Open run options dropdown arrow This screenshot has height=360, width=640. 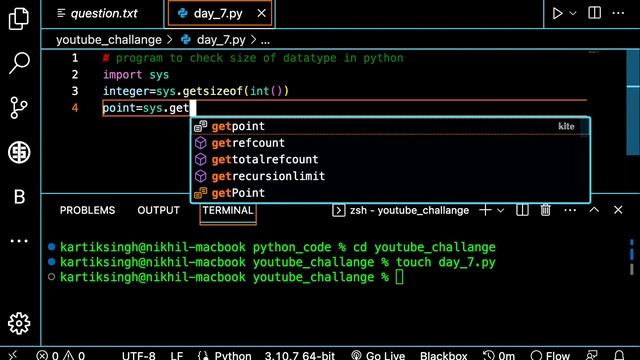coord(573,13)
